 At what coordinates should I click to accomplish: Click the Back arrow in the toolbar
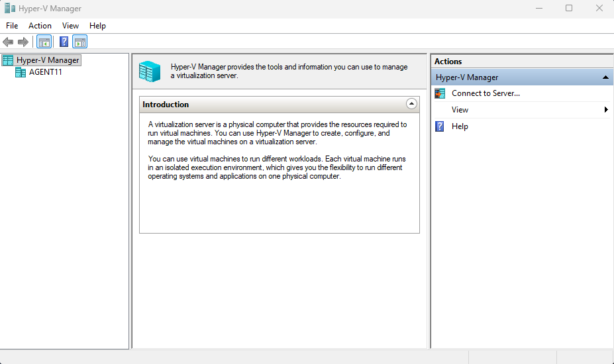click(x=8, y=42)
